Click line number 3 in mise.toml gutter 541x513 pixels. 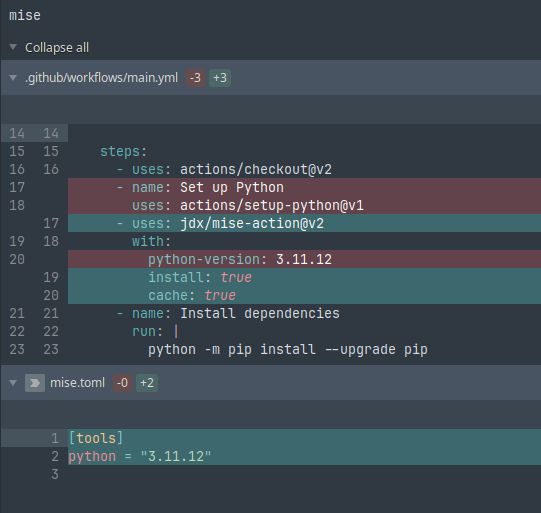pyautogui.click(x=55, y=474)
